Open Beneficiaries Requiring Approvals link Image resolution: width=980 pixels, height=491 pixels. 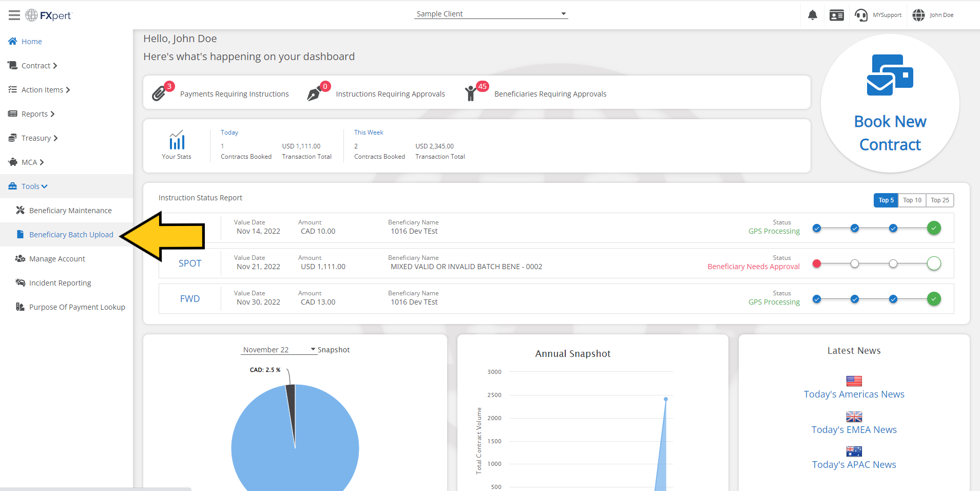tap(550, 94)
